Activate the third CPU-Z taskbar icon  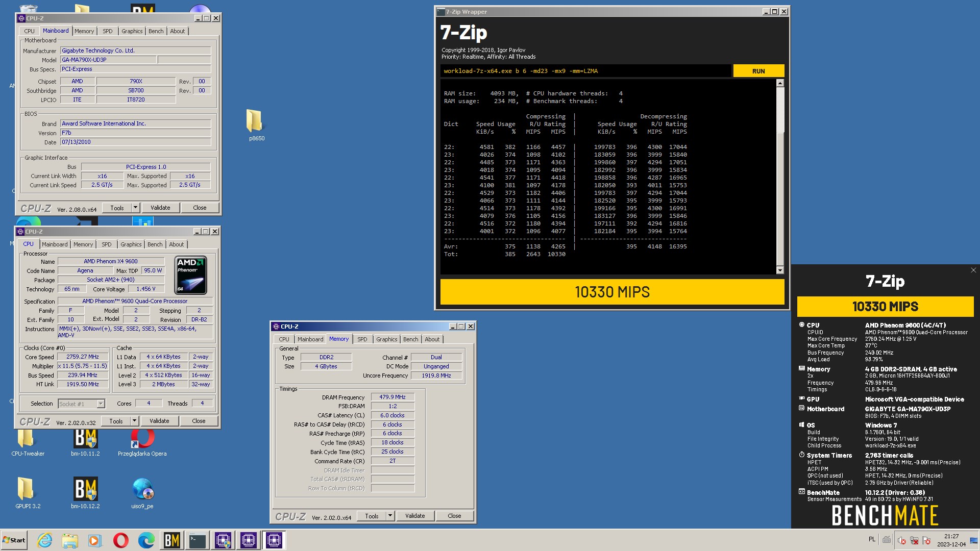click(274, 540)
